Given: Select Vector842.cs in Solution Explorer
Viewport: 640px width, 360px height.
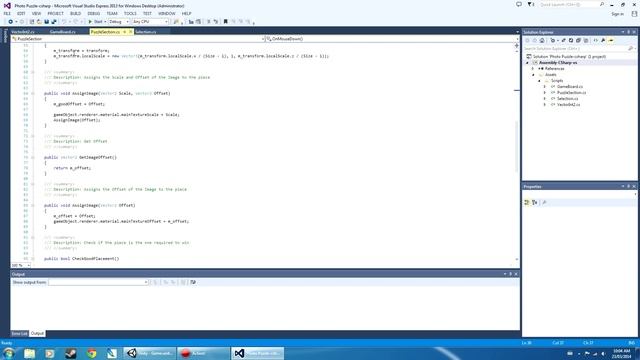Looking at the screenshot, I should click(x=568, y=105).
